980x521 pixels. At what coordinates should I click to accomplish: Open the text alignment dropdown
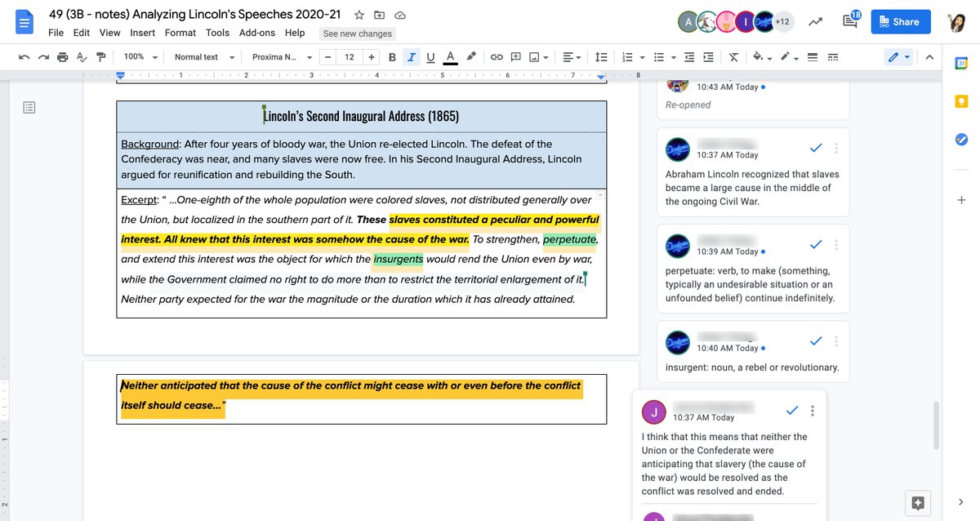click(x=572, y=57)
